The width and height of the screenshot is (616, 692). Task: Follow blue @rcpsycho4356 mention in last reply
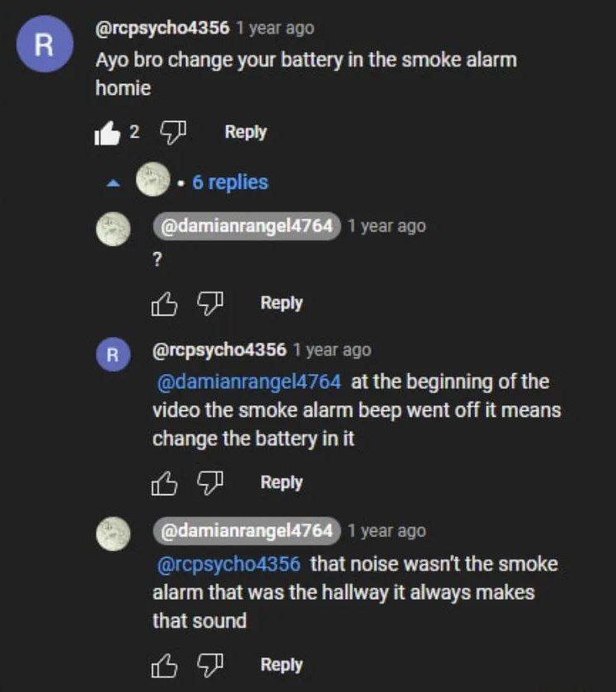click(229, 564)
